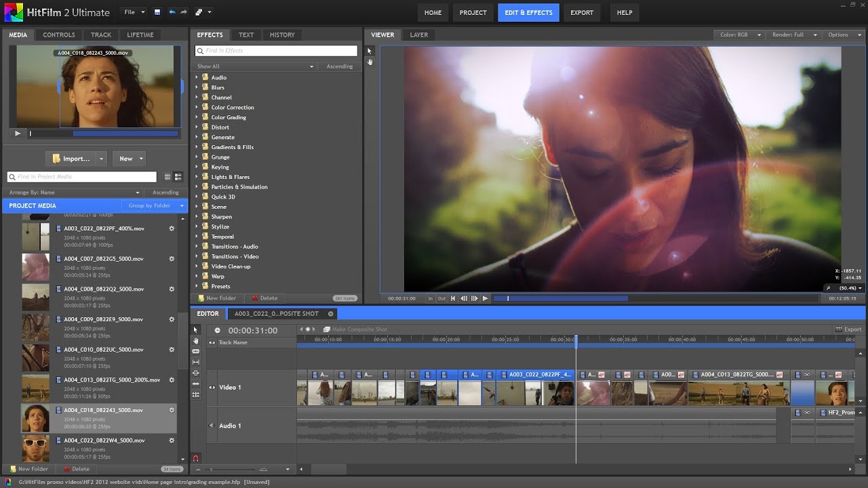Open the HISTORY panel tab
This screenshot has height=488, width=868.
[x=282, y=35]
